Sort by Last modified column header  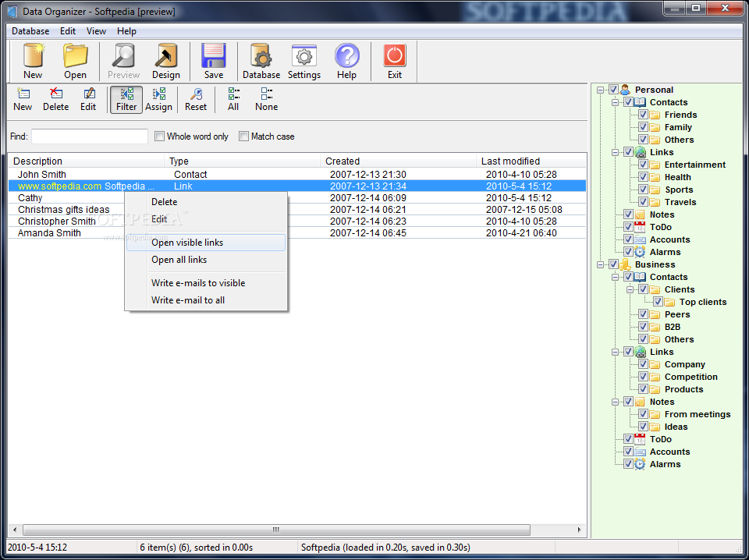531,161
